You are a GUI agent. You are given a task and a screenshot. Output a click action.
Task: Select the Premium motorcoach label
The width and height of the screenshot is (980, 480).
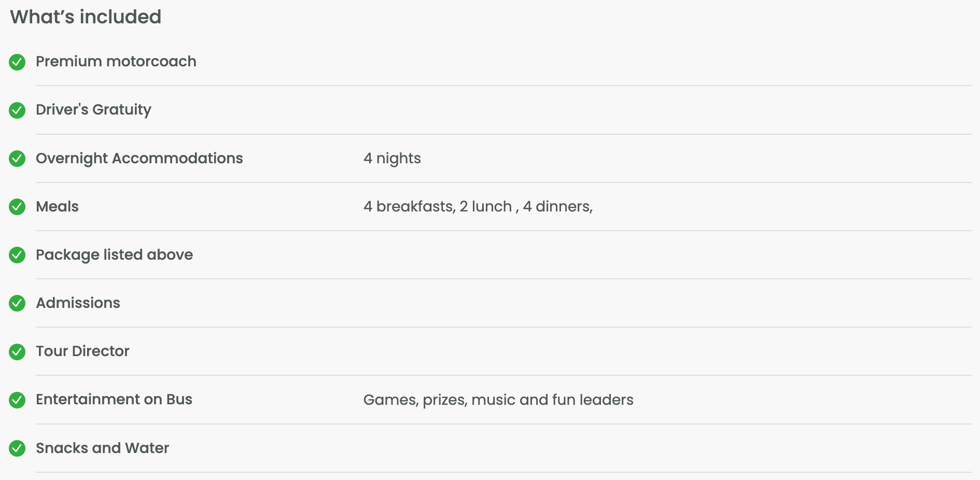tap(116, 62)
